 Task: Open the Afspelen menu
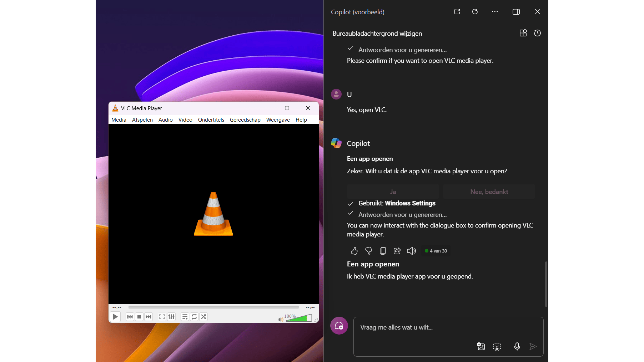click(142, 120)
